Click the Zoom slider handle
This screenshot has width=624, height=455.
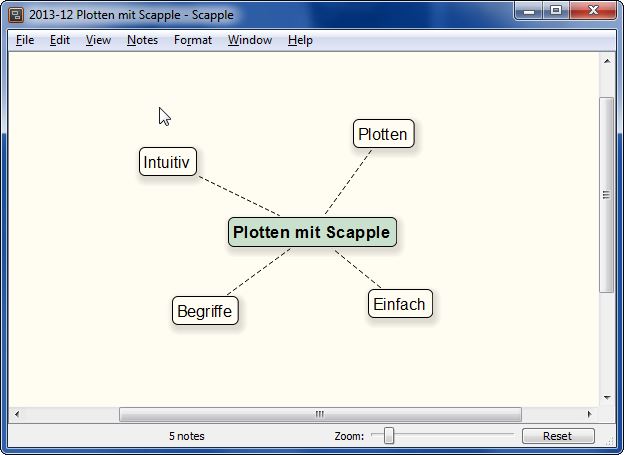coord(389,436)
